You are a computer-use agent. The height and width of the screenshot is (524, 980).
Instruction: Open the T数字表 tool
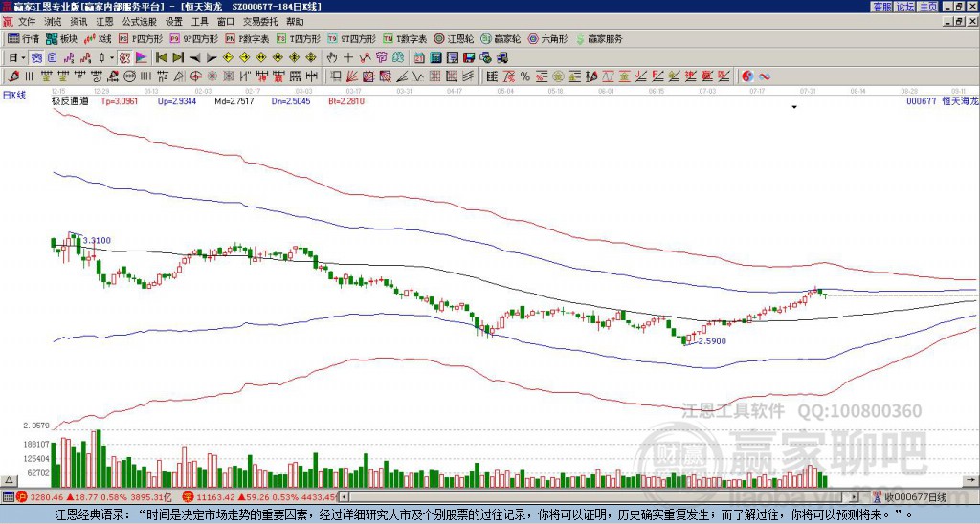405,38
